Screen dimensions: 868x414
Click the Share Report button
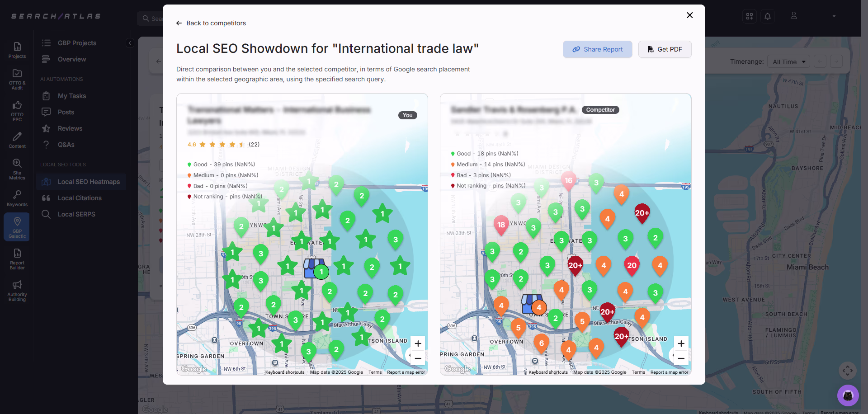click(597, 49)
